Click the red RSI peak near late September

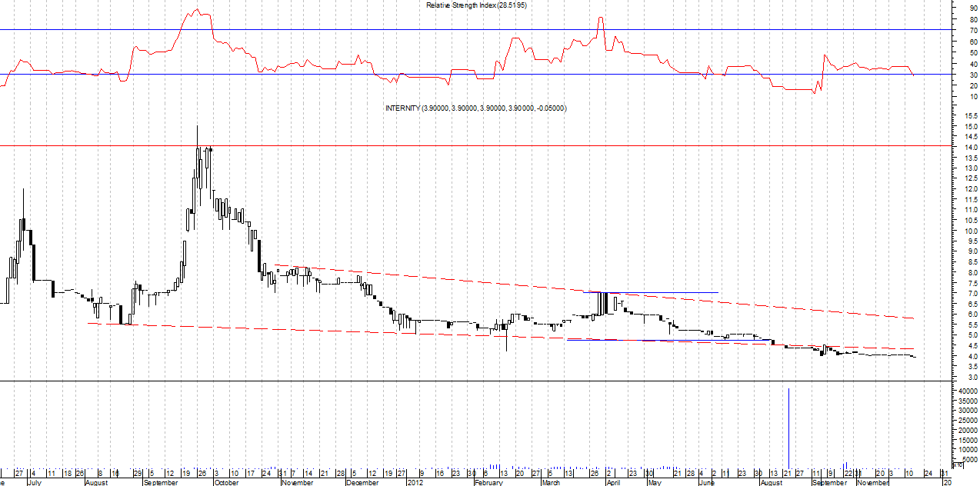[x=197, y=11]
